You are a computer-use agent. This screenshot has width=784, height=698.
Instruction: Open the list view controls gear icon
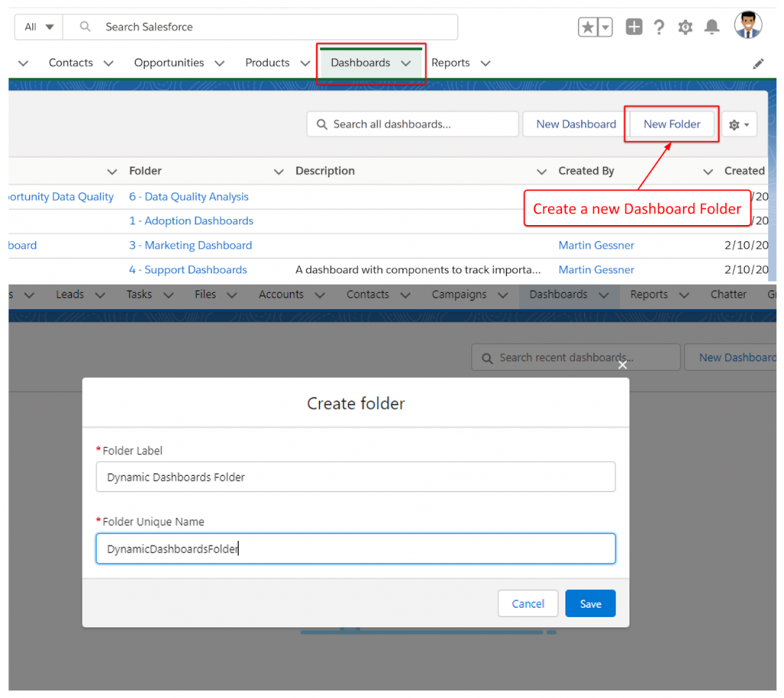coord(739,123)
